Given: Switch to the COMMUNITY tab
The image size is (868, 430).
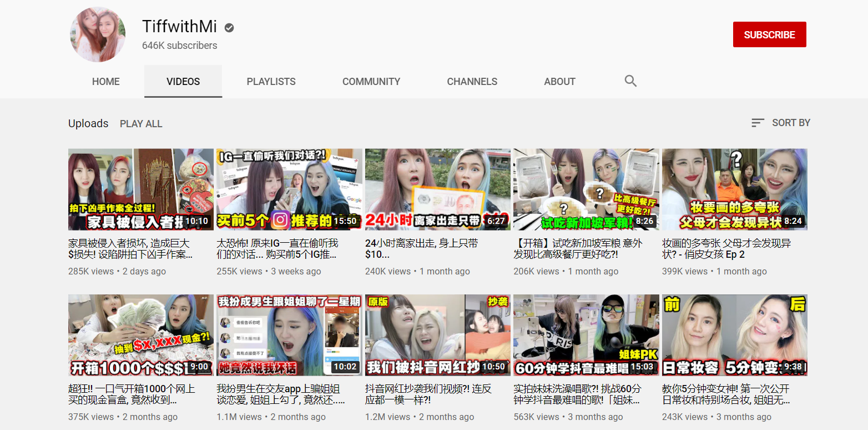Looking at the screenshot, I should coord(371,81).
